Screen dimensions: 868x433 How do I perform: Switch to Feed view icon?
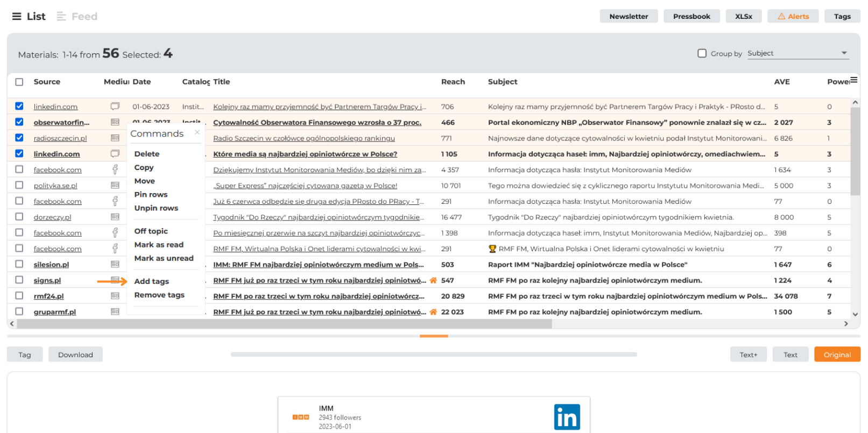(61, 17)
